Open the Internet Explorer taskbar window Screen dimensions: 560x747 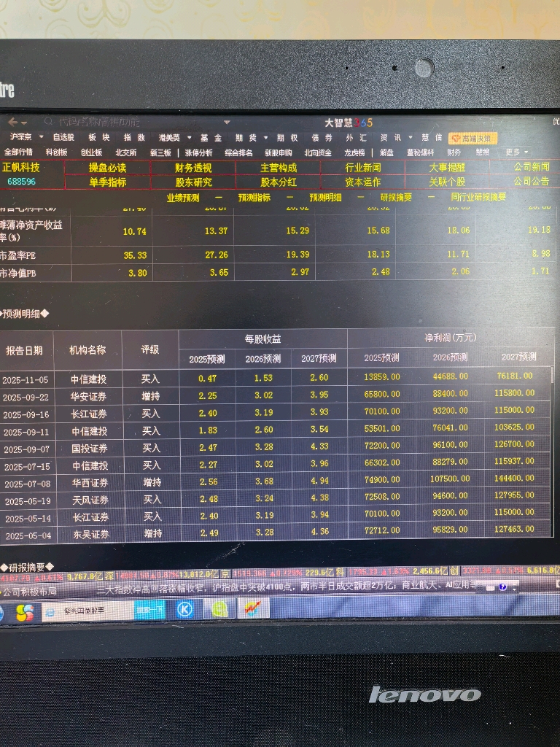87,611
